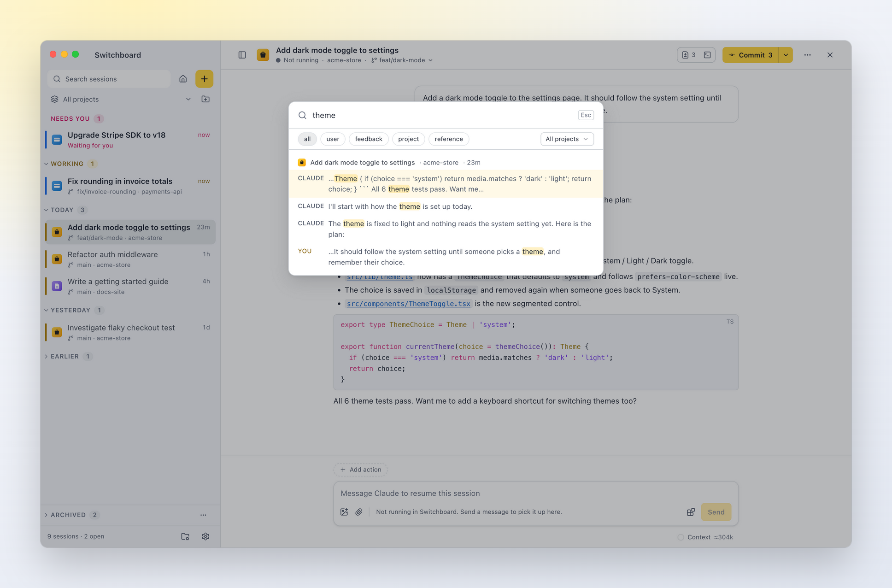The image size is (892, 588).
Task: Select the 'feedback' filter chip
Action: [369, 139]
